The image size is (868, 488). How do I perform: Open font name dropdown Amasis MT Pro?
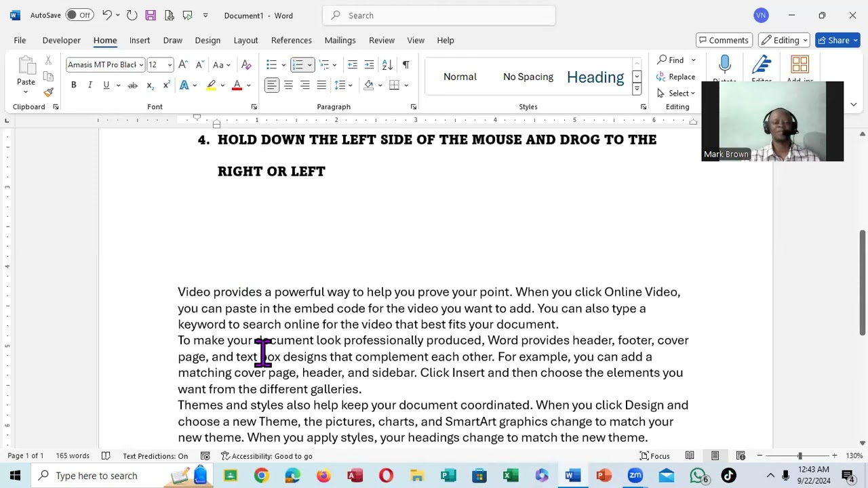click(141, 64)
